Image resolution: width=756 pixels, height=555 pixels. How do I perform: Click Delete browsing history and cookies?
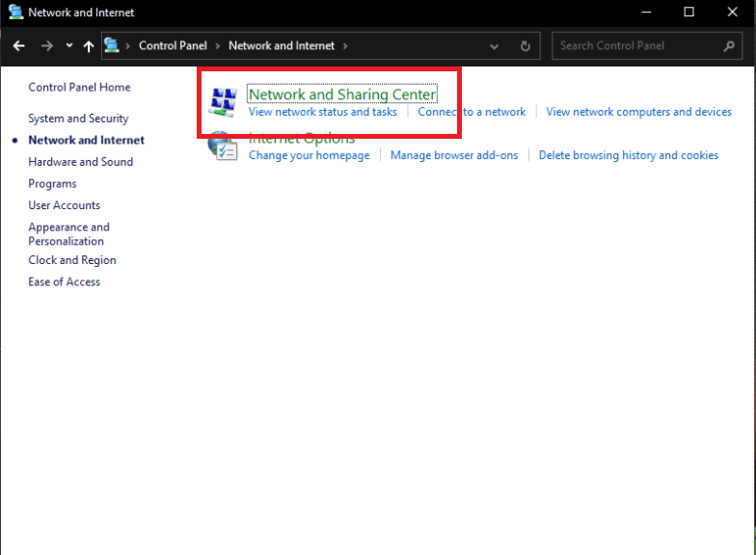629,155
